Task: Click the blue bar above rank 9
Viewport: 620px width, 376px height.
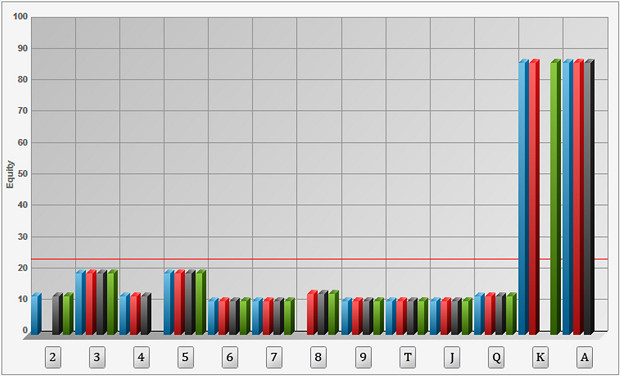Action: pyautogui.click(x=347, y=316)
